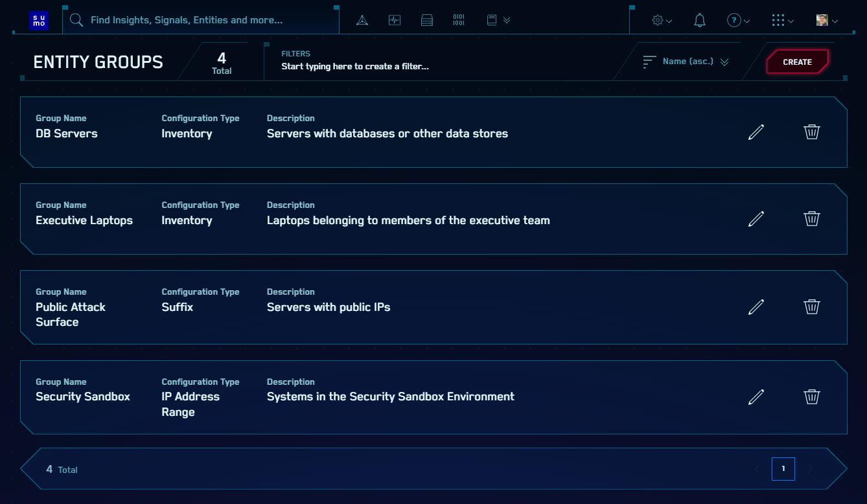Edit the Public Attack Surface group
The width and height of the screenshot is (867, 504).
(756, 306)
